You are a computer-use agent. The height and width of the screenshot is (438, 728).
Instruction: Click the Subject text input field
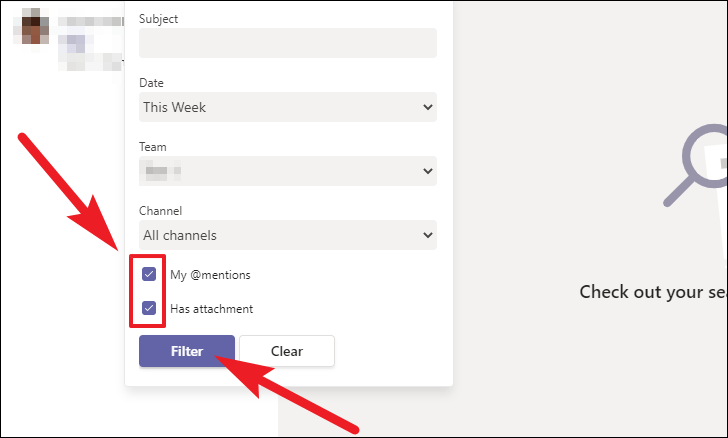tap(287, 43)
